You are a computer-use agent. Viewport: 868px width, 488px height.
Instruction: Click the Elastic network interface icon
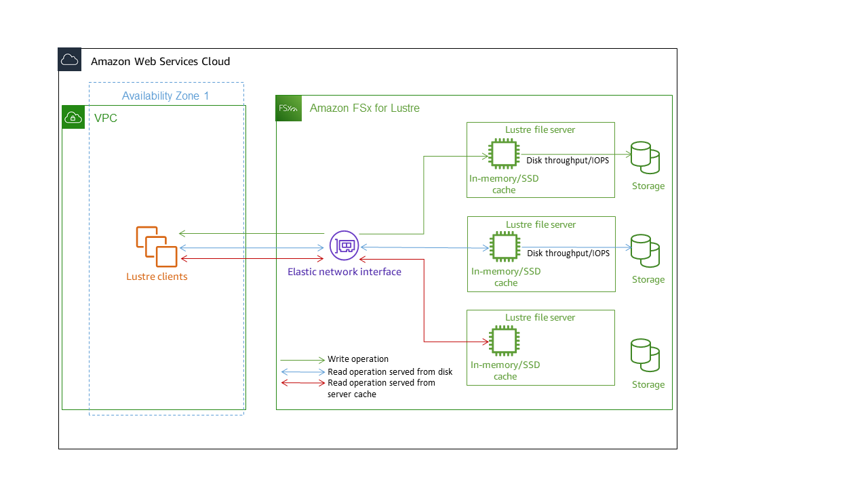[344, 245]
